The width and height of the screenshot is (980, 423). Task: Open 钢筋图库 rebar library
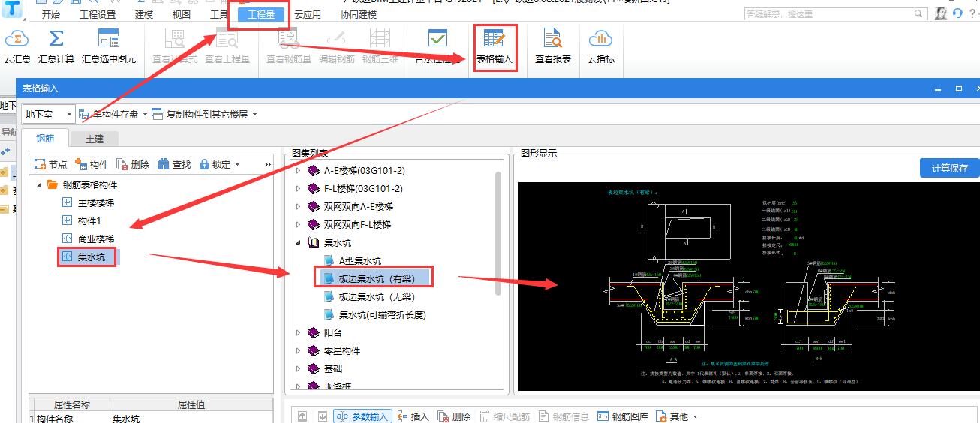click(x=623, y=416)
